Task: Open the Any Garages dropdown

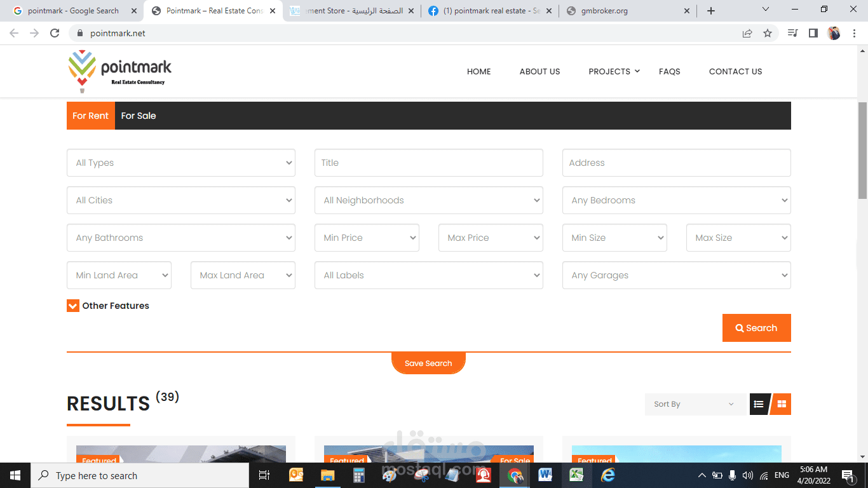Action: click(677, 275)
